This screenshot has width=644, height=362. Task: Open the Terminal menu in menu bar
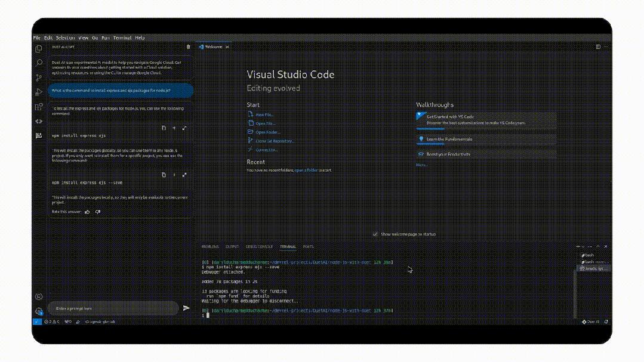(x=122, y=38)
